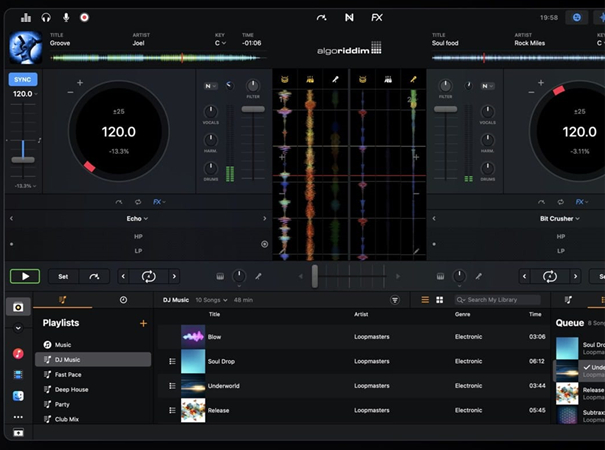
Task: Click the left deck keyboard pads icon
Action: (x=220, y=276)
